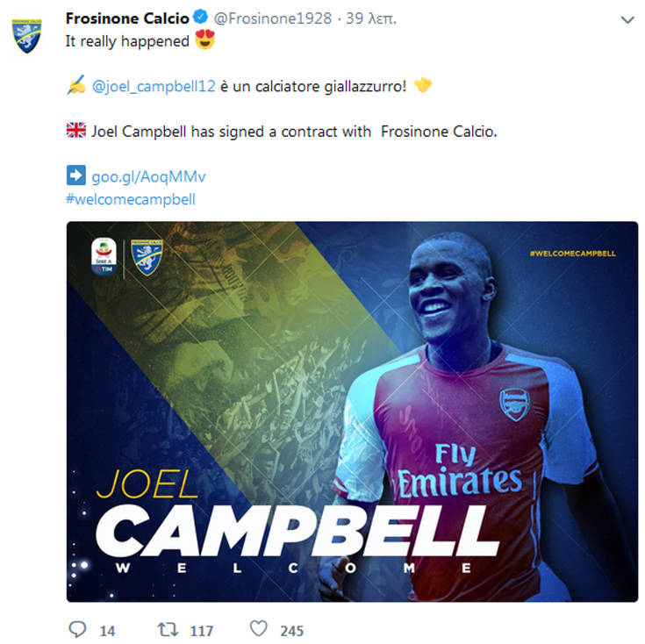Click the blue verified badge

click(x=200, y=18)
